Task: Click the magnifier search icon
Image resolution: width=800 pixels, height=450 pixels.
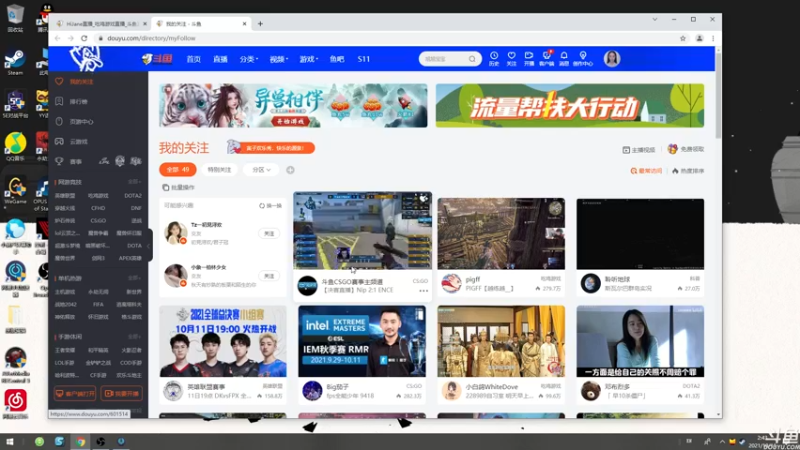Action: click(x=472, y=59)
